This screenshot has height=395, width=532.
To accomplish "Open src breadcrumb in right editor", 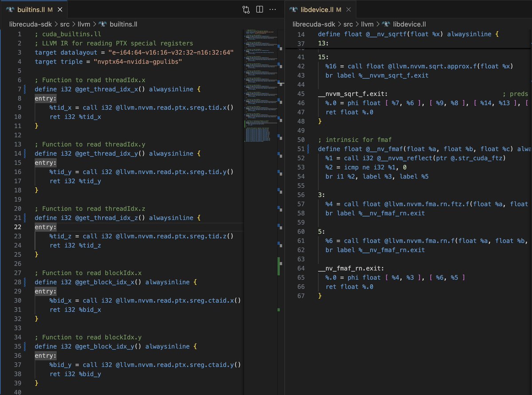I will click(x=348, y=24).
